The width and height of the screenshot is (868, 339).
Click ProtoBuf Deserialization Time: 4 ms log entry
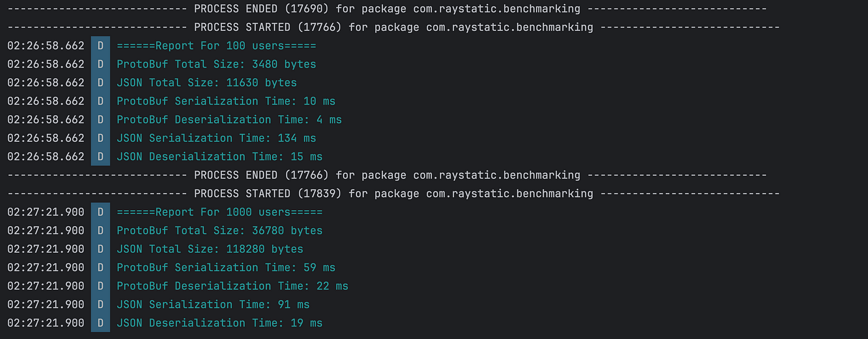click(229, 120)
